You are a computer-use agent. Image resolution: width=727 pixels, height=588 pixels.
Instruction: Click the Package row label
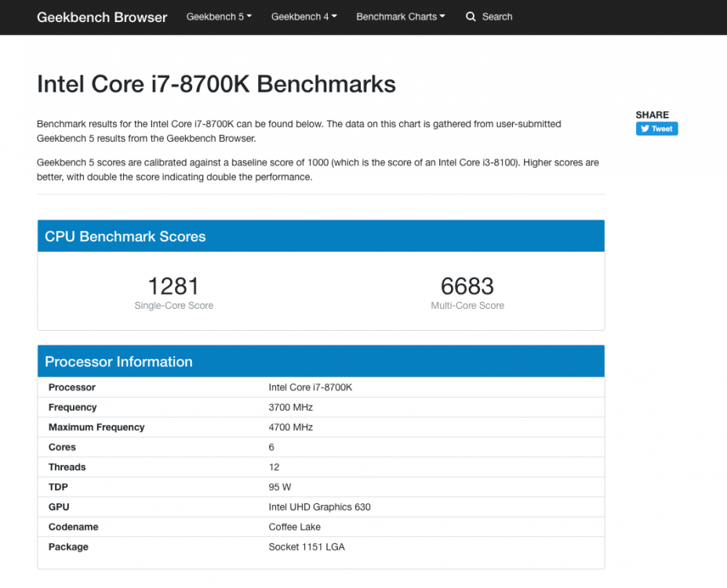68,546
